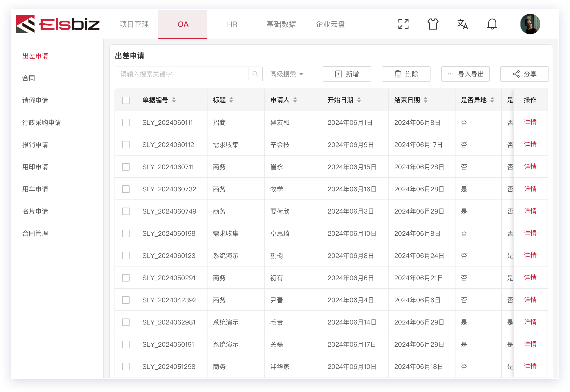Sort by 结束日期 column arrows
Screen dimensions: 570x392
(x=425, y=100)
